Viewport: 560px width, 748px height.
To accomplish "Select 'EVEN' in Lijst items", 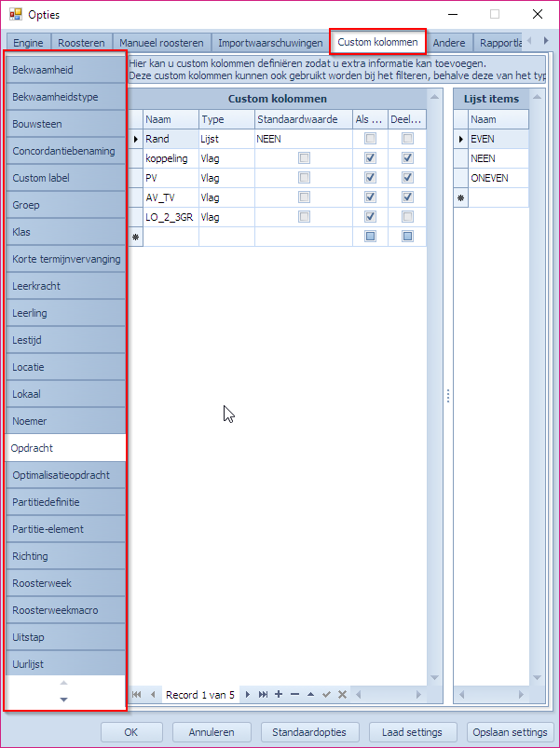I will (x=498, y=139).
